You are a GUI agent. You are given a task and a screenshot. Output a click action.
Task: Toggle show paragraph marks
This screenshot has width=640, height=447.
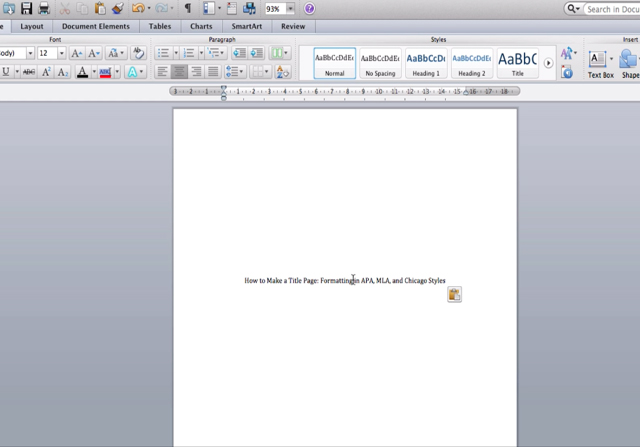188,8
